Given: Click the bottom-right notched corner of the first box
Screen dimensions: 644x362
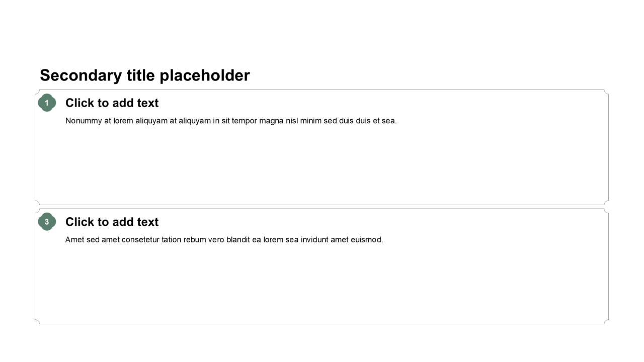Looking at the screenshot, I should point(606,203).
